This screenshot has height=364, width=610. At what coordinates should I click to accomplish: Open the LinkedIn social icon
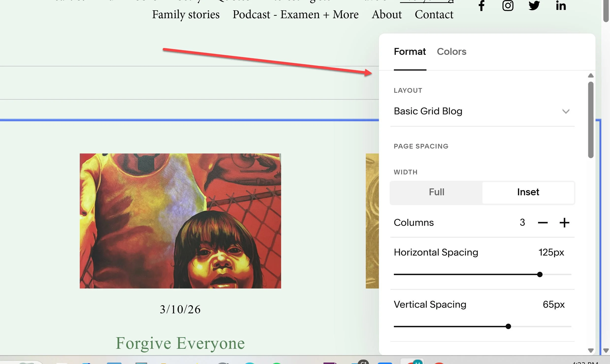pos(561,5)
